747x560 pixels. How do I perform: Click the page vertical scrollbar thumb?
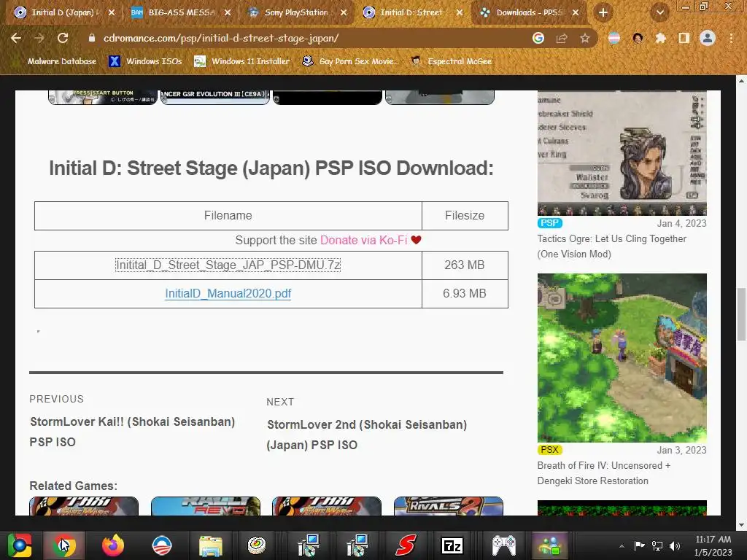741,314
